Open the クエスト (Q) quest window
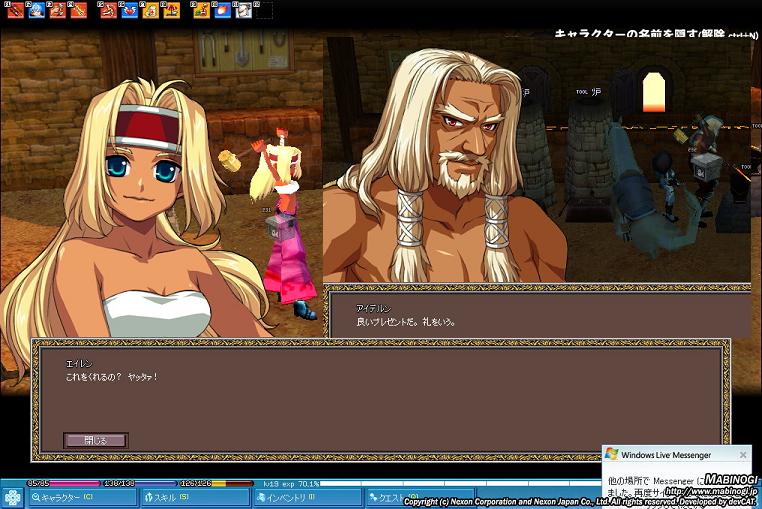This screenshot has width=762, height=509. 420,497
